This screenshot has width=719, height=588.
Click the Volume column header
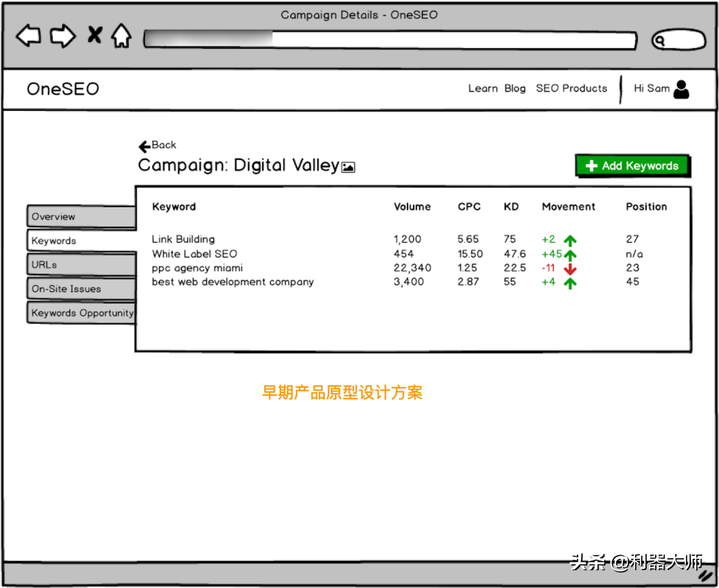(x=412, y=207)
